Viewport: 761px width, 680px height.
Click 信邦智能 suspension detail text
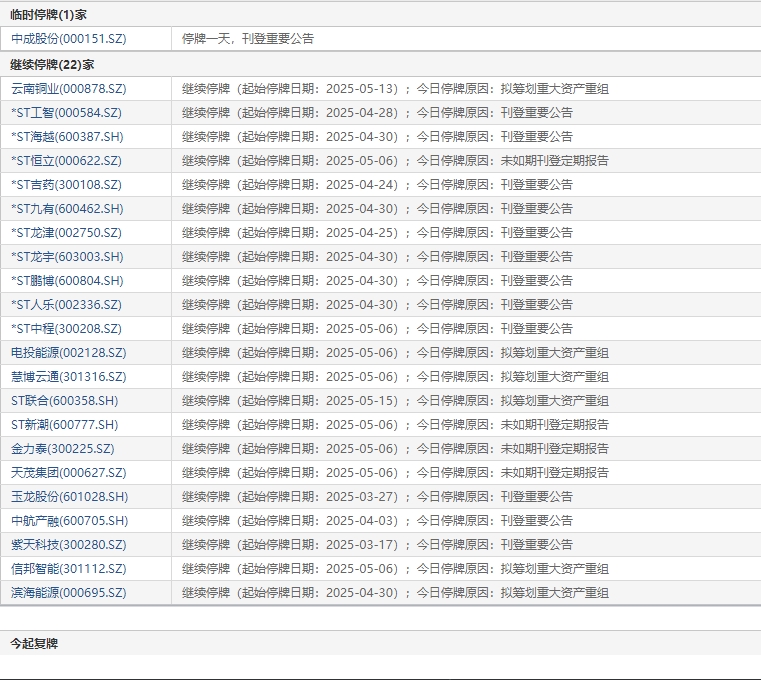coord(396,569)
